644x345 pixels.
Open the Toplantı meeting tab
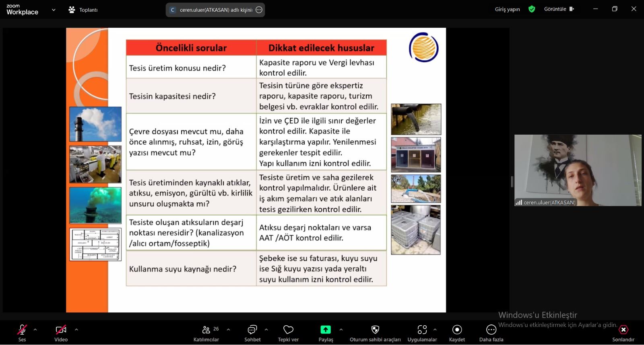click(83, 10)
